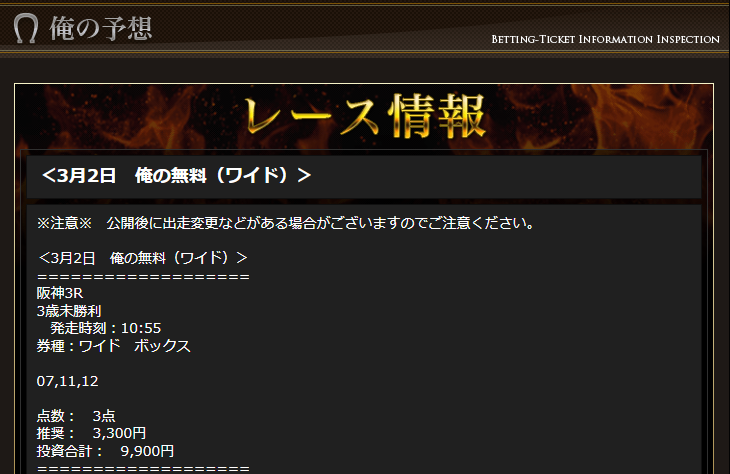The height and width of the screenshot is (474, 730).
Task: Select the bold <3月2日 俺の無料(ワイド)> header
Action: [x=176, y=176]
